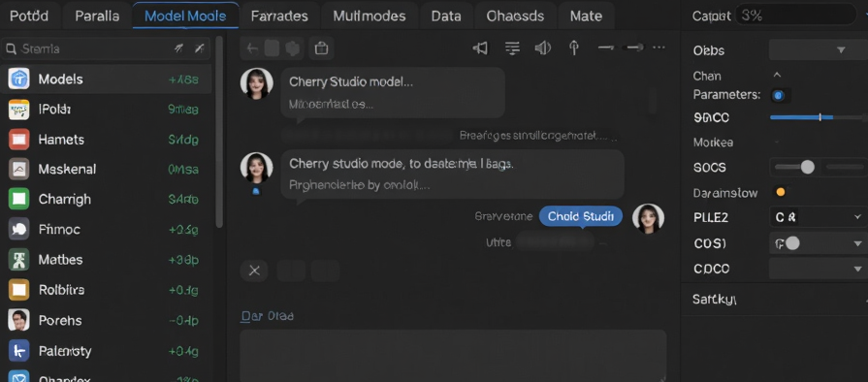Select the Porehs avatar icon

tap(18, 320)
